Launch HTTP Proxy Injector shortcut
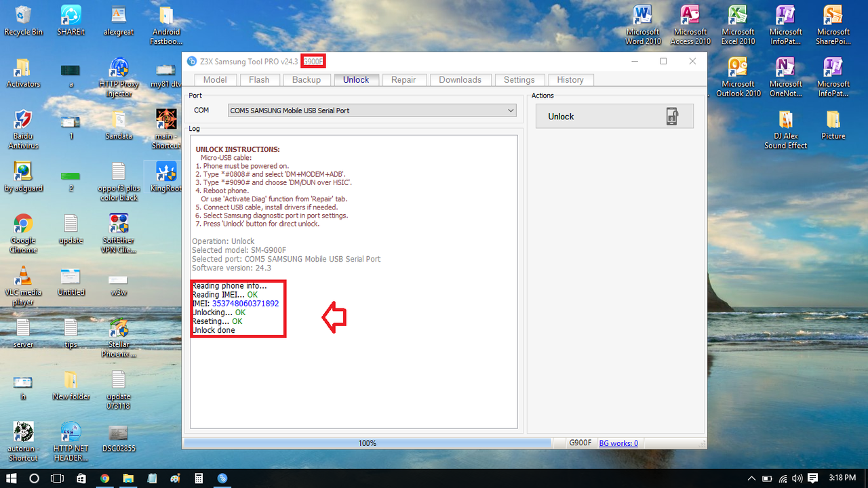This screenshot has width=868, height=488. 119,78
